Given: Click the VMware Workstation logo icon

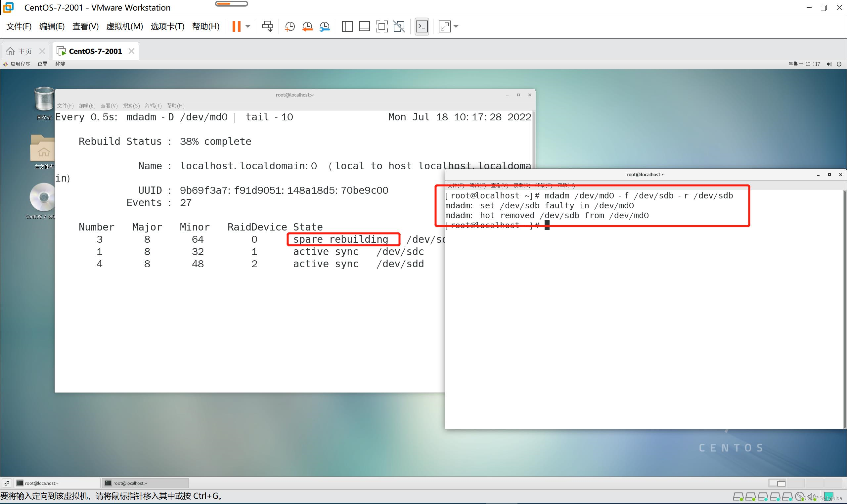Looking at the screenshot, I should pyautogui.click(x=9, y=8).
